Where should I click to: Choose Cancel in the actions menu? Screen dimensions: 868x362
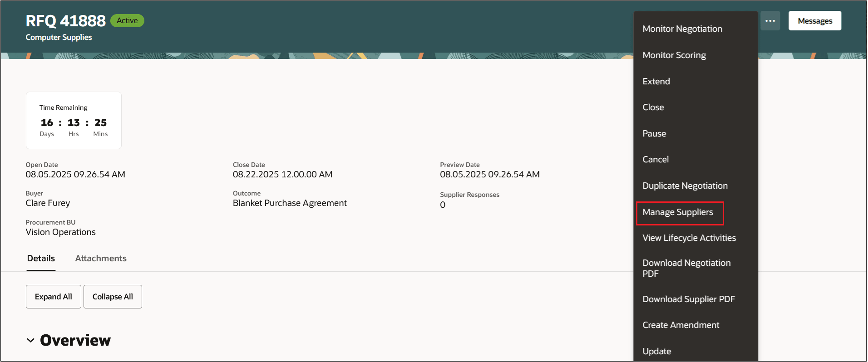[x=656, y=159]
